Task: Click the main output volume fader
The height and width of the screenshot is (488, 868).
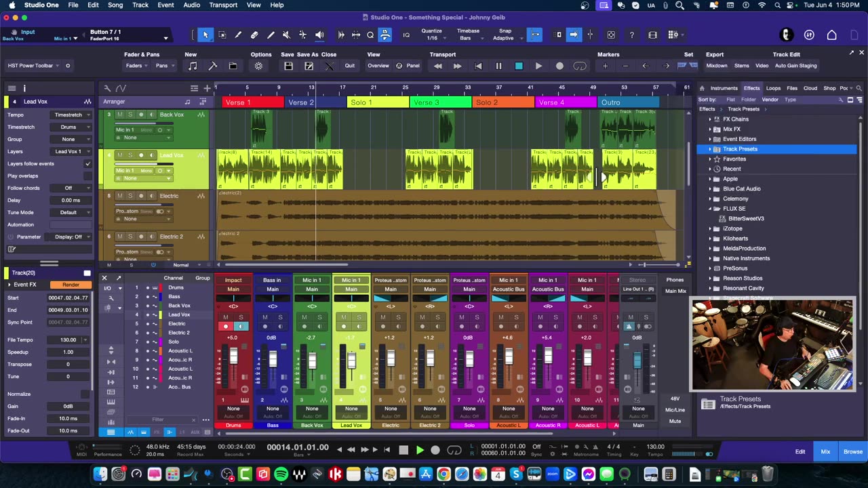Action: coord(637,359)
